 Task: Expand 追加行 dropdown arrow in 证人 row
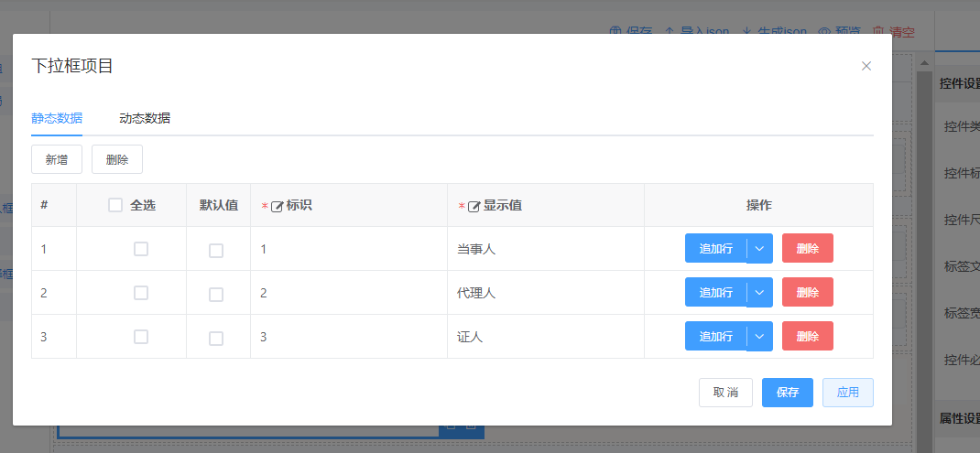(x=760, y=336)
